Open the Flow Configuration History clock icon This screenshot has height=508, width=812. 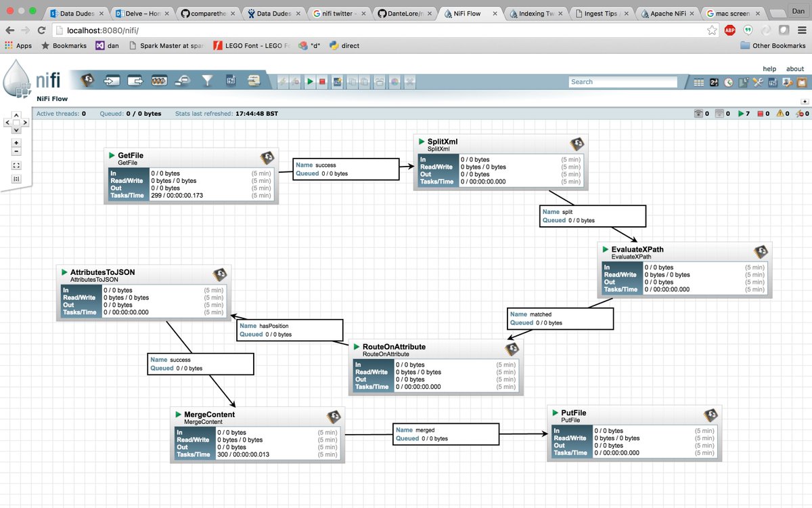coord(728,82)
